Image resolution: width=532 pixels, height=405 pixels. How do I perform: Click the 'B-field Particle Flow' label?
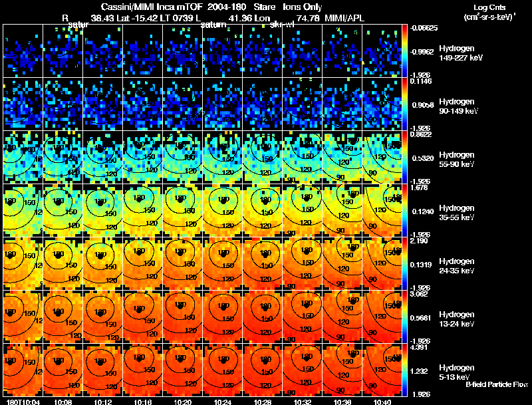click(497, 384)
